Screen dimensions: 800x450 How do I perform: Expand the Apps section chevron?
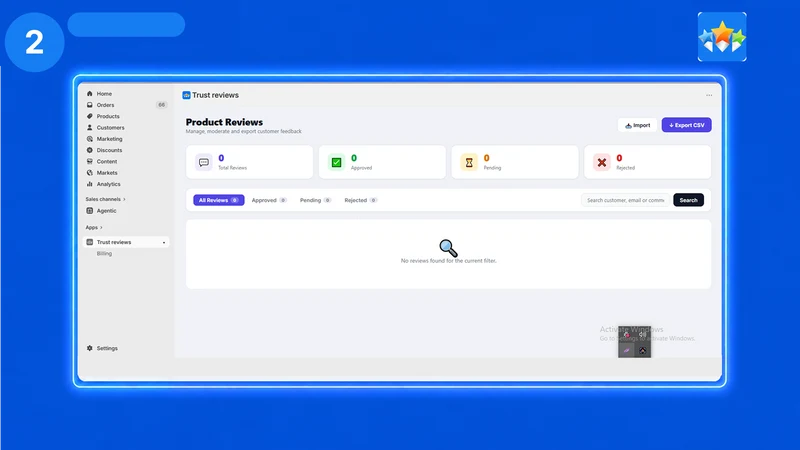coord(101,228)
